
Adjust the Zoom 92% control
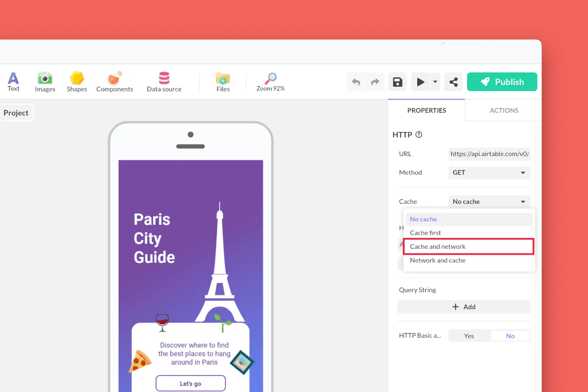point(270,82)
